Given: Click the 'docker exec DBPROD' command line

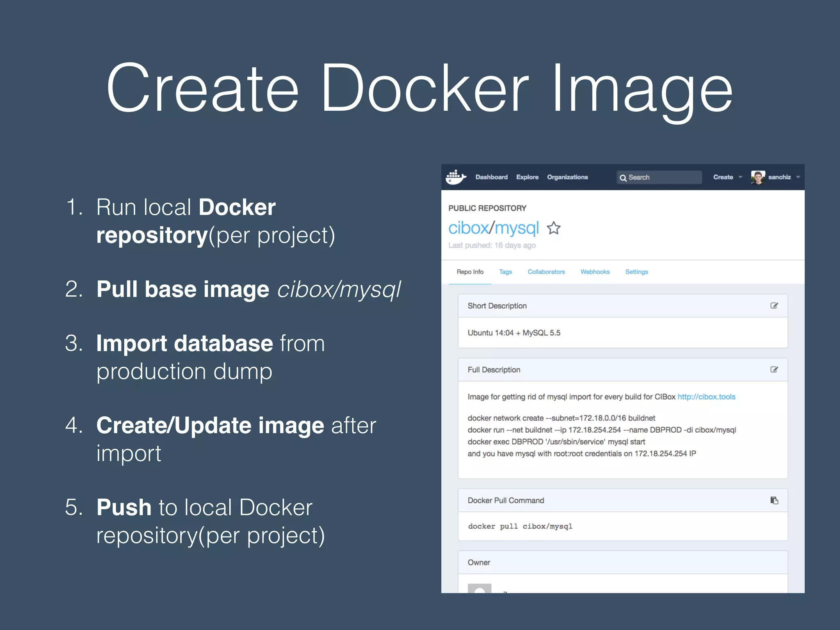Looking at the screenshot, I should click(556, 442).
